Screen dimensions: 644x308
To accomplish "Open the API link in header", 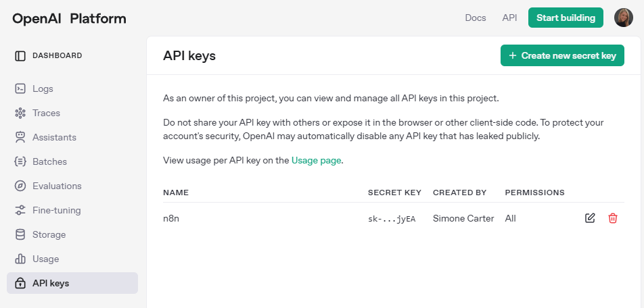I will (509, 18).
